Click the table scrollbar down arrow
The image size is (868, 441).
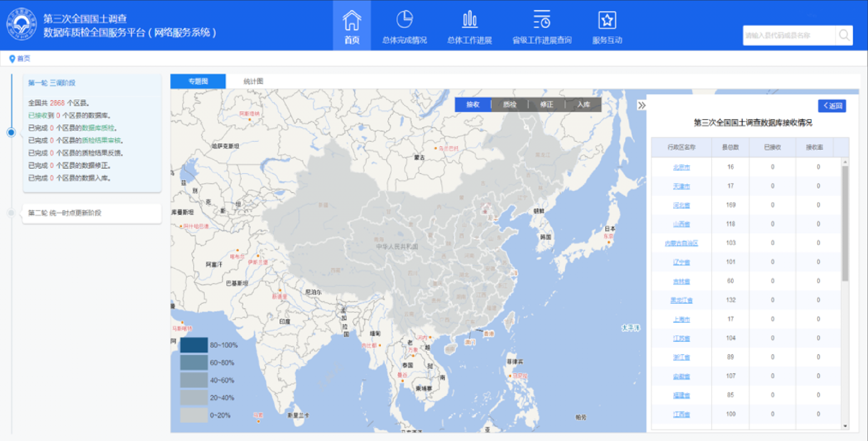point(845,426)
